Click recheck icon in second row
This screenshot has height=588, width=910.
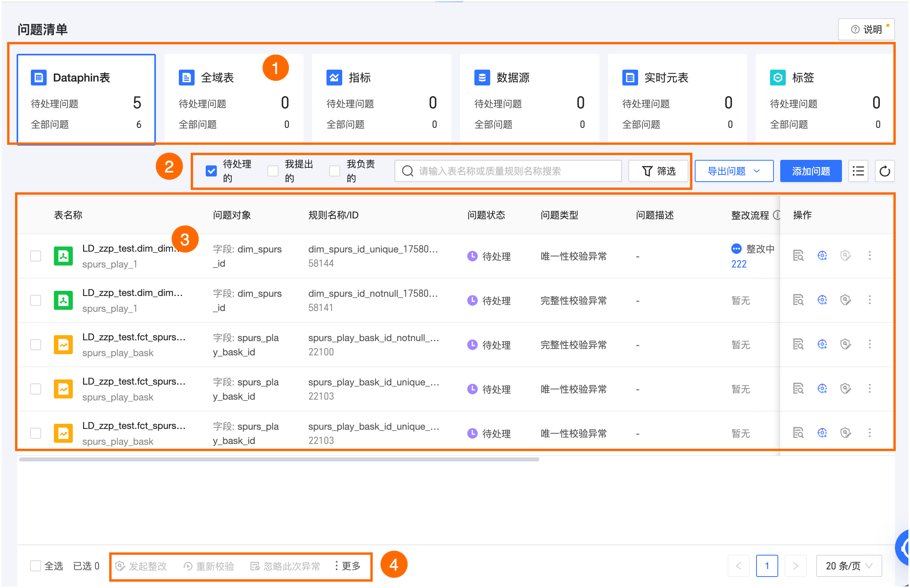pyautogui.click(x=822, y=300)
